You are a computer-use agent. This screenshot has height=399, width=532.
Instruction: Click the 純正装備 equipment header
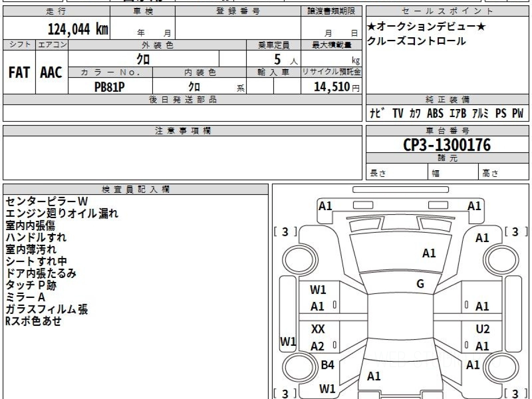point(448,100)
